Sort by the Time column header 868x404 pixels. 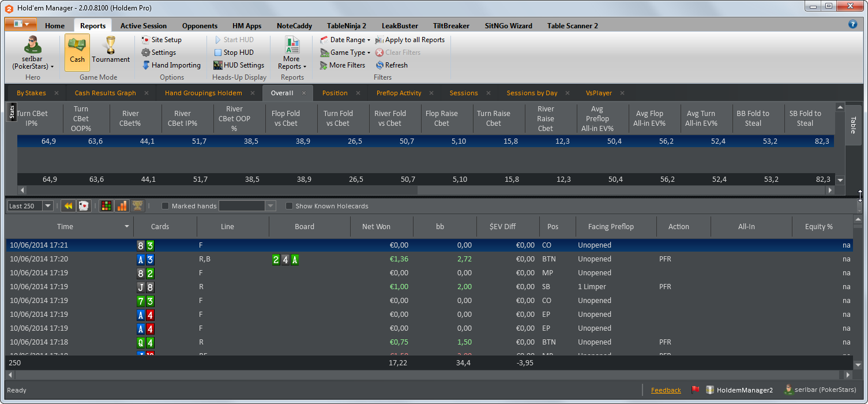(70, 227)
